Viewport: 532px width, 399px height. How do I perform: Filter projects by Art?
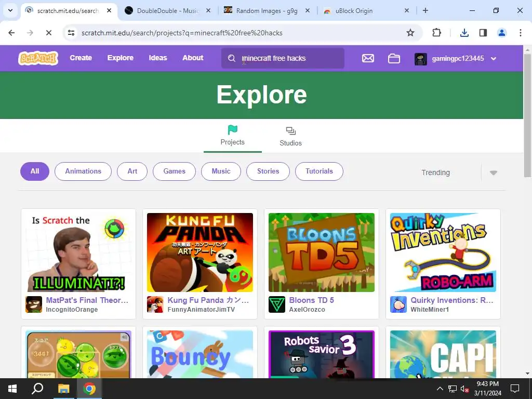point(132,171)
